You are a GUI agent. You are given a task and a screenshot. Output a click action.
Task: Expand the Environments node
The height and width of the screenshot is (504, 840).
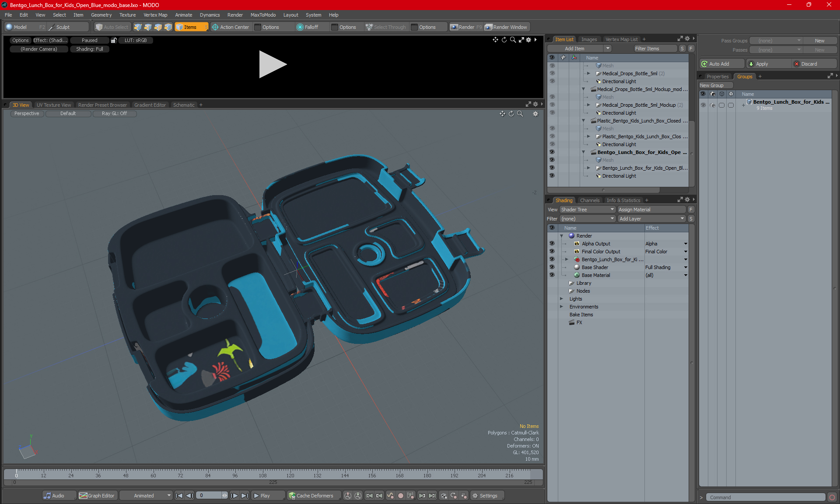click(x=562, y=307)
